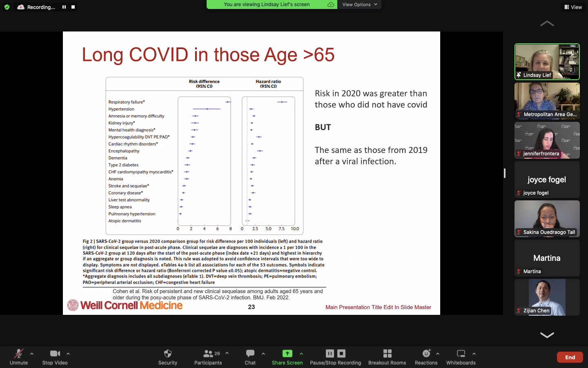Click the cloud icon in the green banner
The image size is (588, 368).
[331, 4]
